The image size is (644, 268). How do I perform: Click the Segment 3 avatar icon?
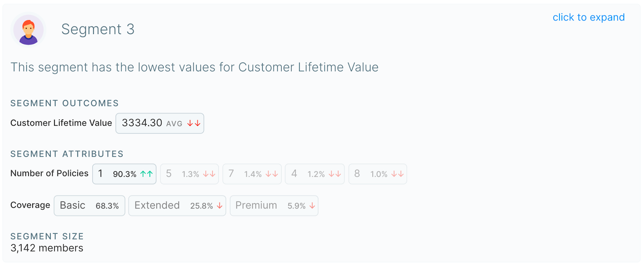tap(28, 29)
